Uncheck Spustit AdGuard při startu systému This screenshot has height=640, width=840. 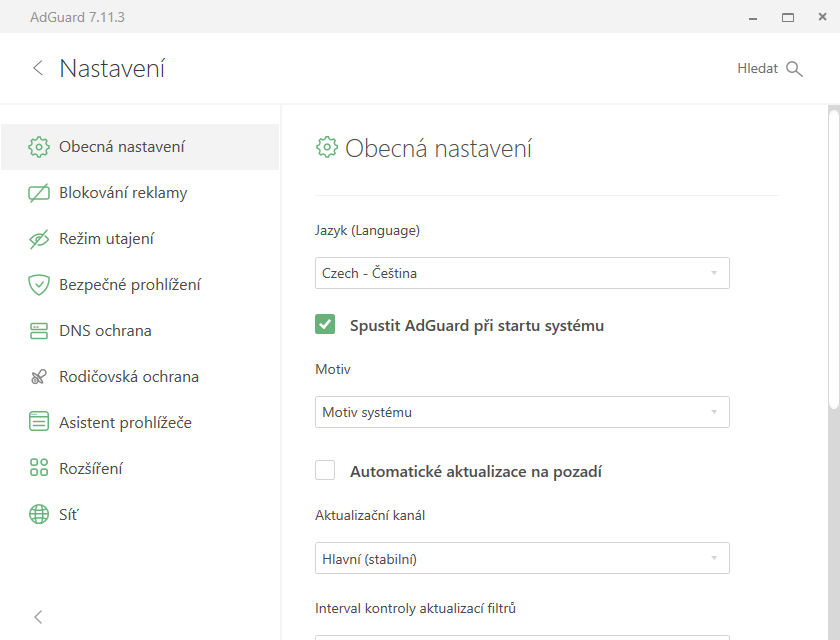point(325,324)
